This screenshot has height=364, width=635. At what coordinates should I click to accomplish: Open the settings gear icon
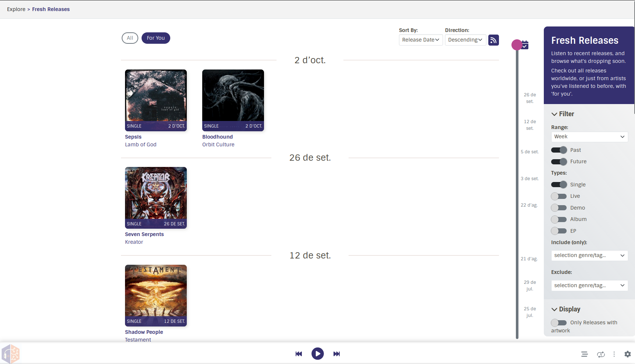628,354
